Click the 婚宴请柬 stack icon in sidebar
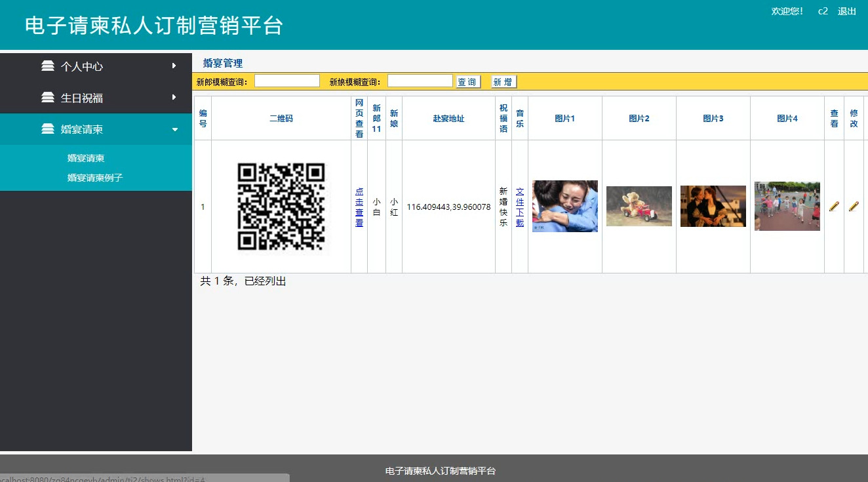The height and width of the screenshot is (482, 868). [x=48, y=129]
